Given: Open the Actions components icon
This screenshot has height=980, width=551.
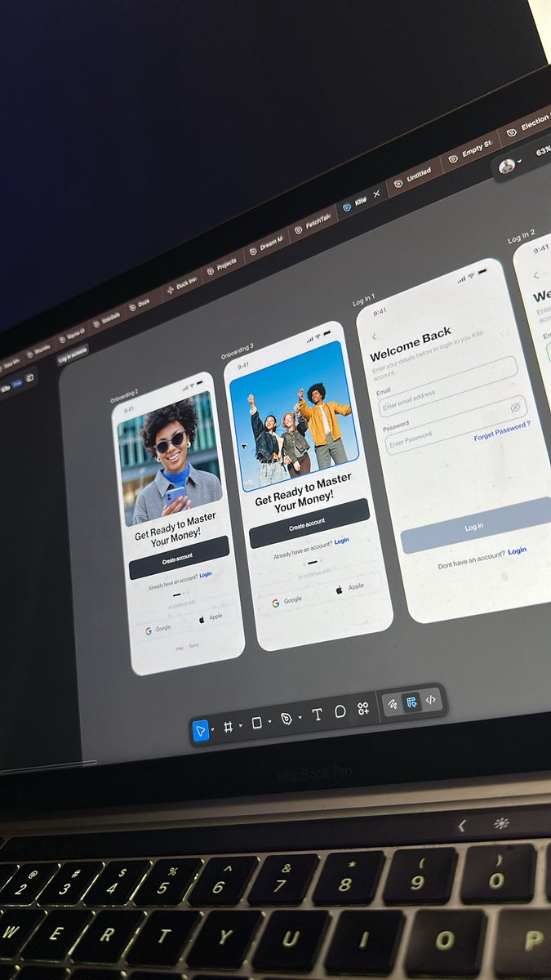Looking at the screenshot, I should pyautogui.click(x=363, y=708).
